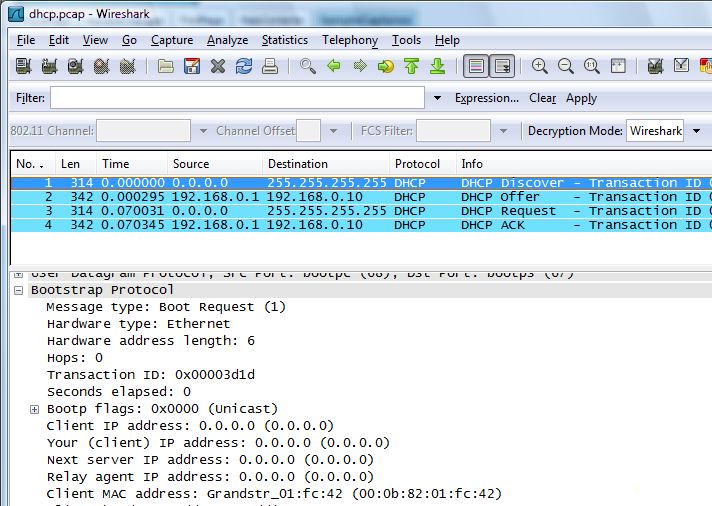
Task: Open the Telephony menu
Action: click(350, 40)
